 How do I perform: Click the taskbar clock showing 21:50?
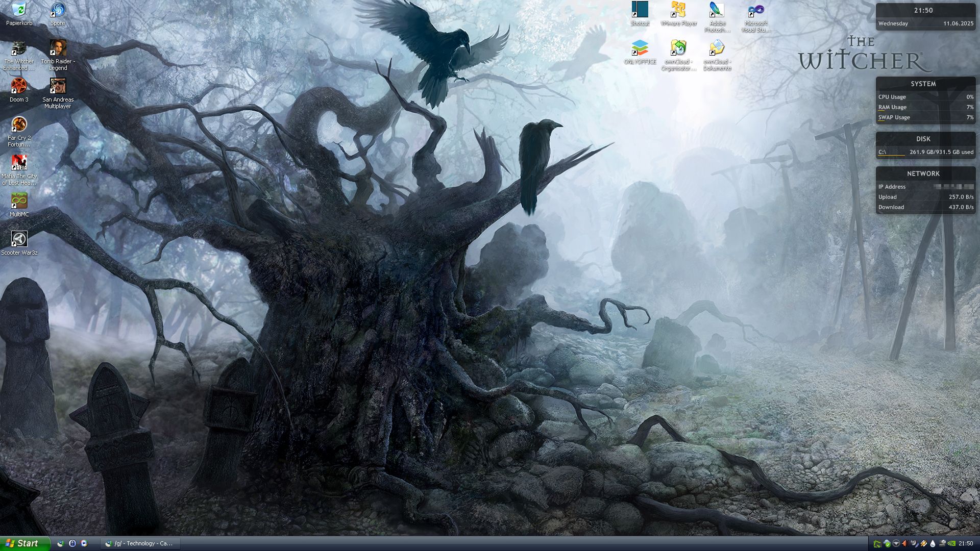click(966, 544)
